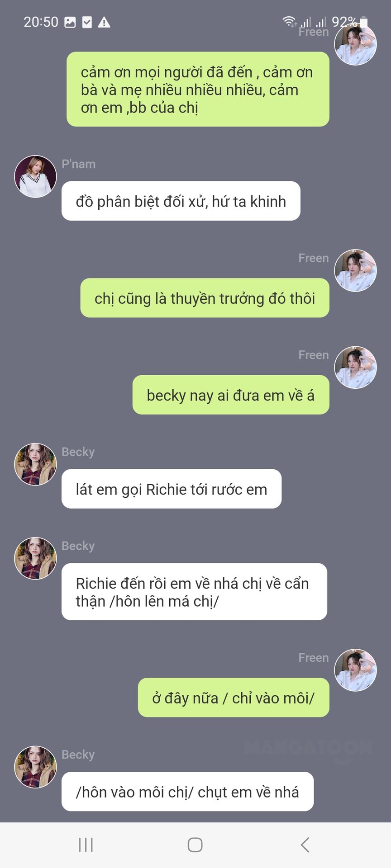Tap Freen's avatar above 'becky nay ai đưa'
The image size is (391, 868).
click(x=356, y=368)
